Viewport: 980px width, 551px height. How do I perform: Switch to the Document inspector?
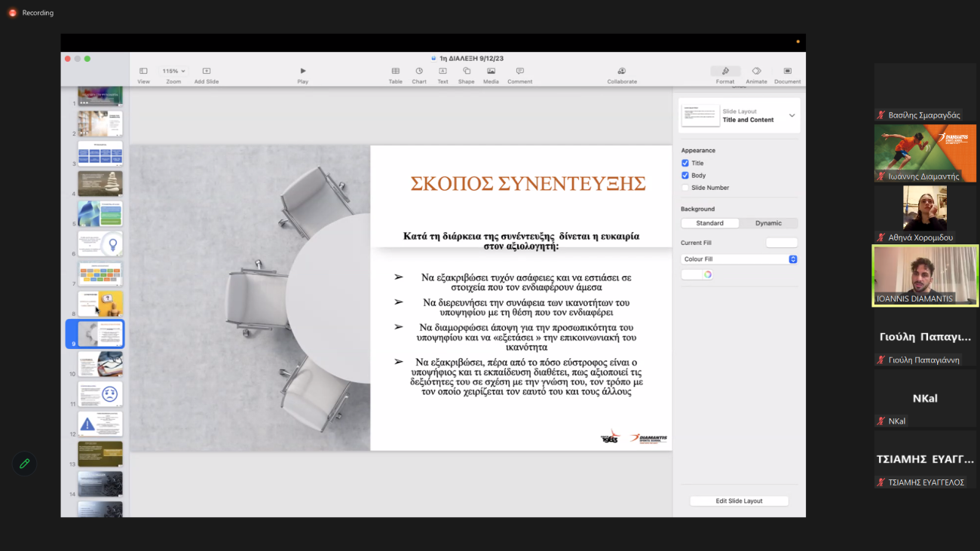[788, 71]
